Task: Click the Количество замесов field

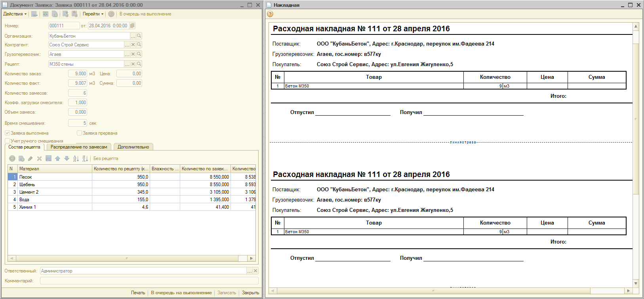Action: (78, 93)
